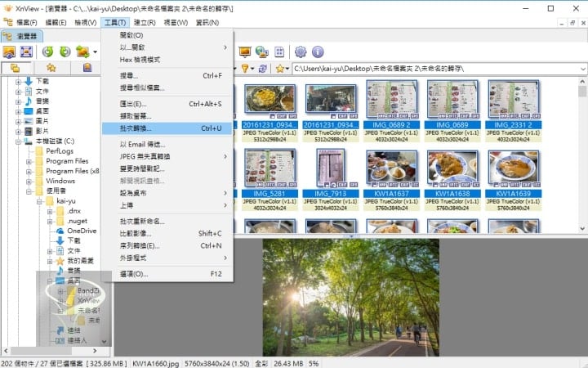The height and width of the screenshot is (368, 588).
Task: Select the PerfLogs folder
Action: tap(55, 151)
